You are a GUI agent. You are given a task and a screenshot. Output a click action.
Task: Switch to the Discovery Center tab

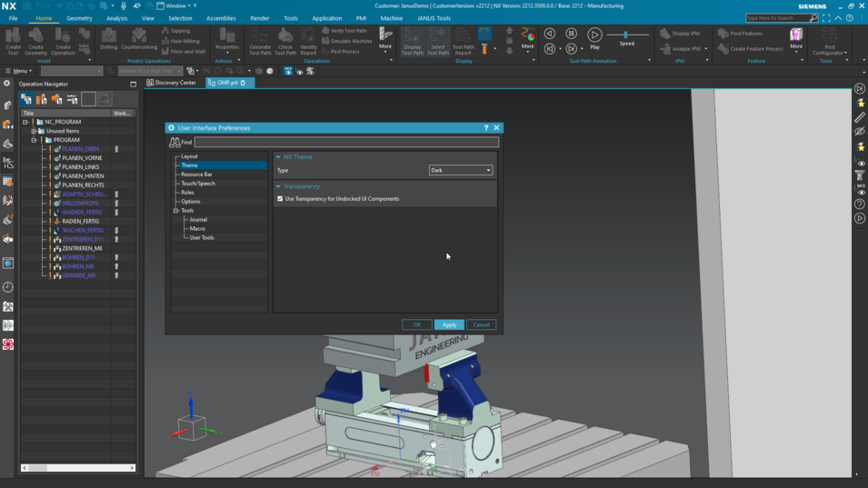[172, 83]
